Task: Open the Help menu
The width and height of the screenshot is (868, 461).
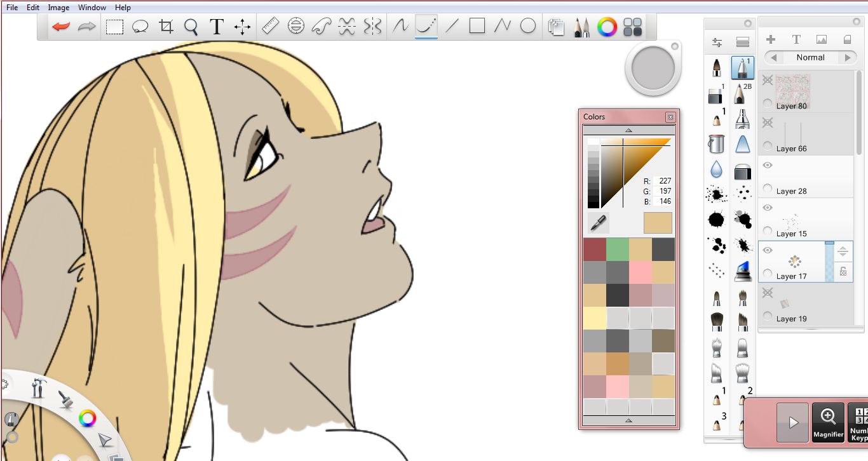Action: (123, 8)
